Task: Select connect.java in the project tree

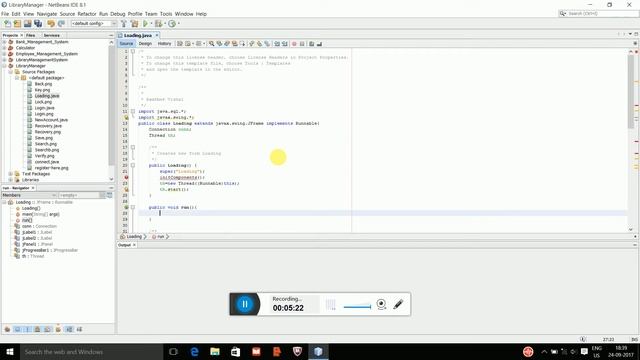Action: pos(47,162)
